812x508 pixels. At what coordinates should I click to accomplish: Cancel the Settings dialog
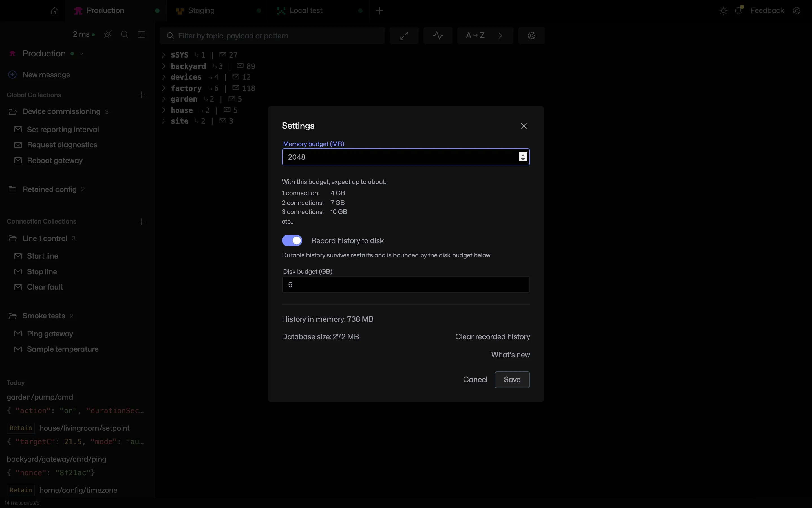coord(475,380)
